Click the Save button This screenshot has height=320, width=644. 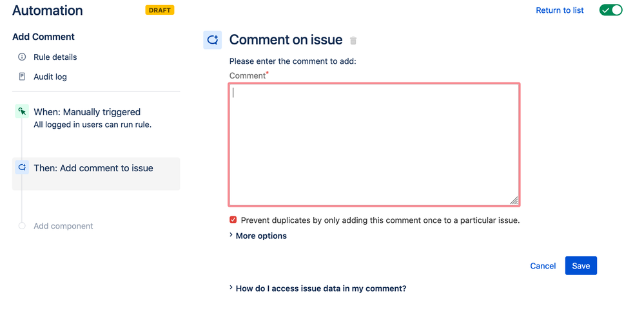581,266
